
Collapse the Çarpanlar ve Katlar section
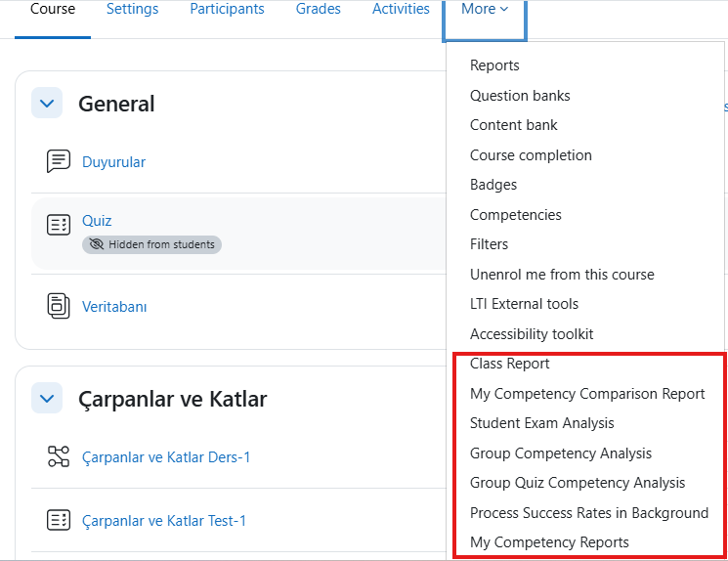(x=47, y=398)
